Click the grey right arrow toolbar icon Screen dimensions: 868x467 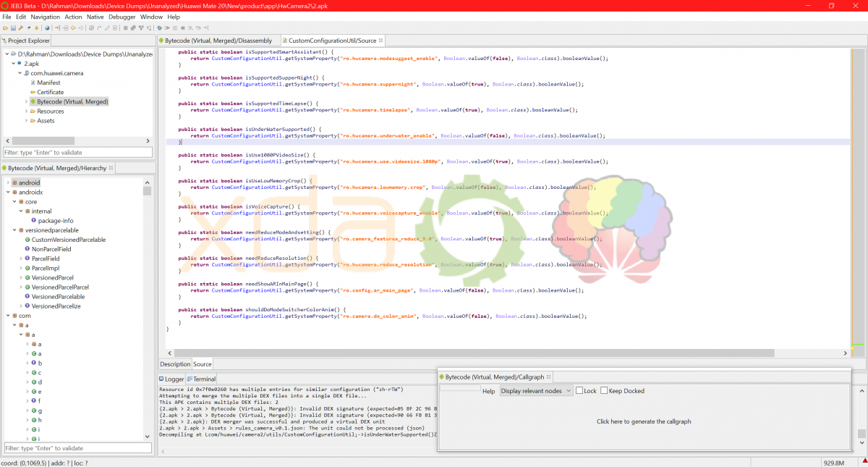81,28
